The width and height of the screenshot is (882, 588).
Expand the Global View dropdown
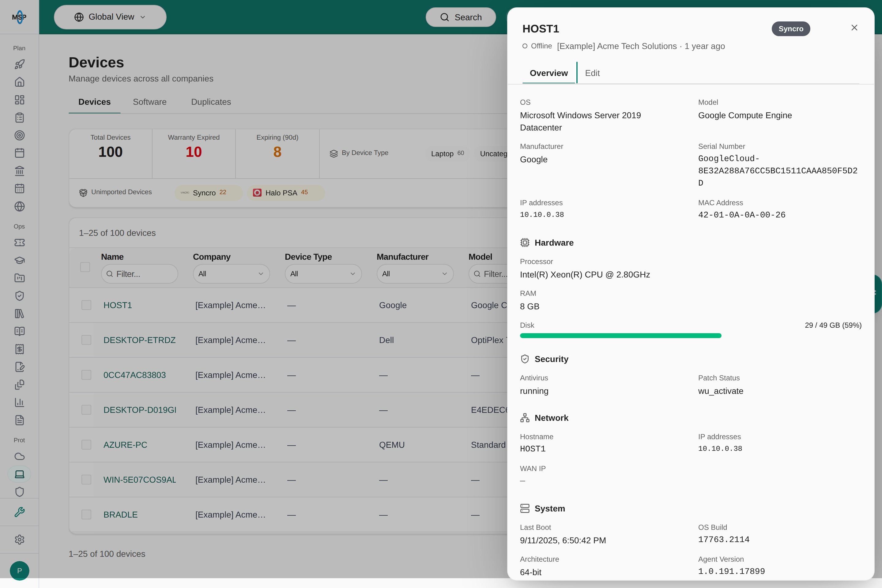[110, 17]
